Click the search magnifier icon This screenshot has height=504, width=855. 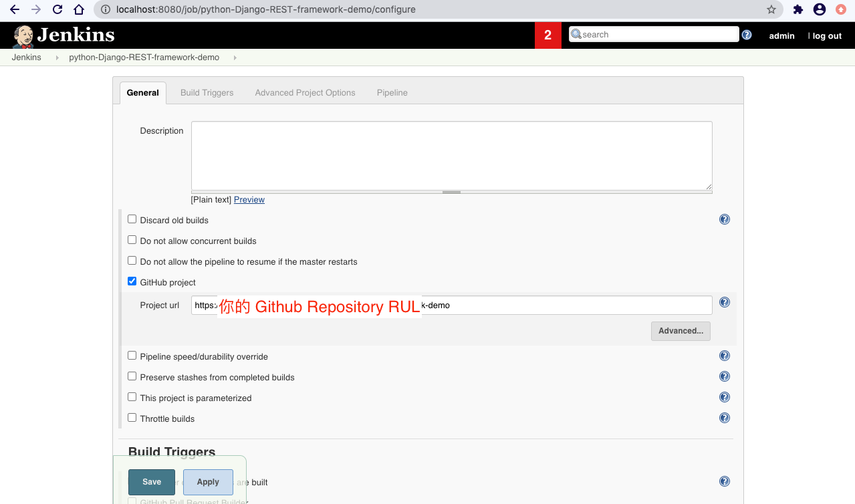576,33
